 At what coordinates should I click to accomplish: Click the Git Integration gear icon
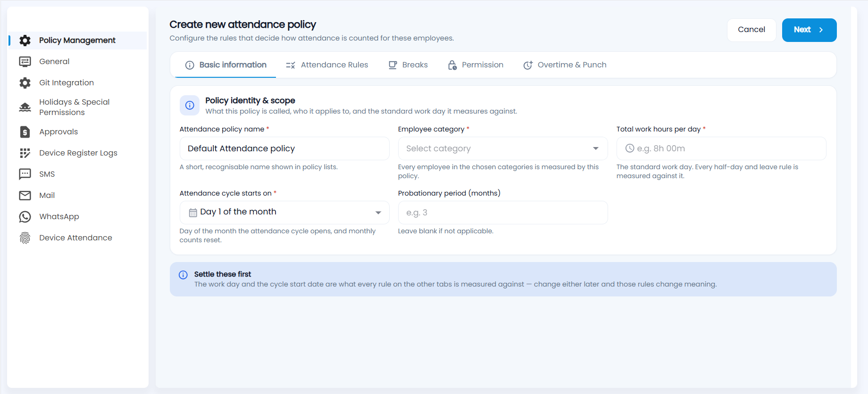(x=25, y=83)
